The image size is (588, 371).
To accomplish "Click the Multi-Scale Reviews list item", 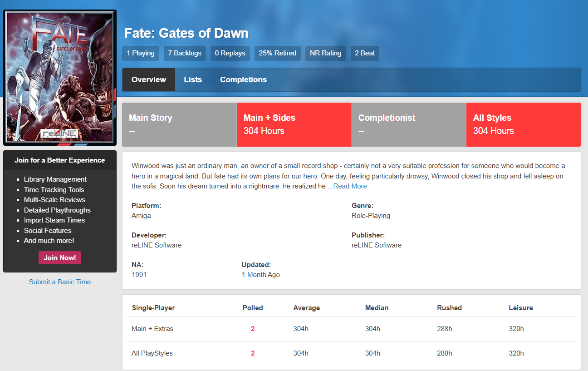I will tap(54, 200).
